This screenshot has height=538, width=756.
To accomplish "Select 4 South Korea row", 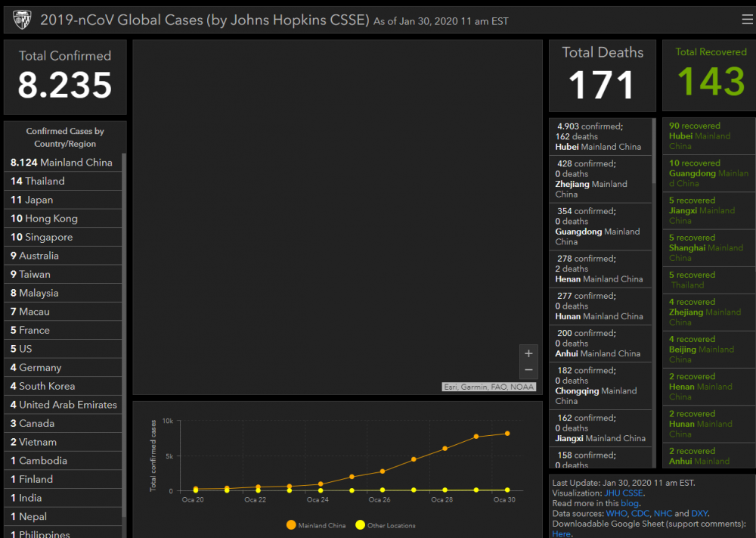I will pyautogui.click(x=63, y=386).
